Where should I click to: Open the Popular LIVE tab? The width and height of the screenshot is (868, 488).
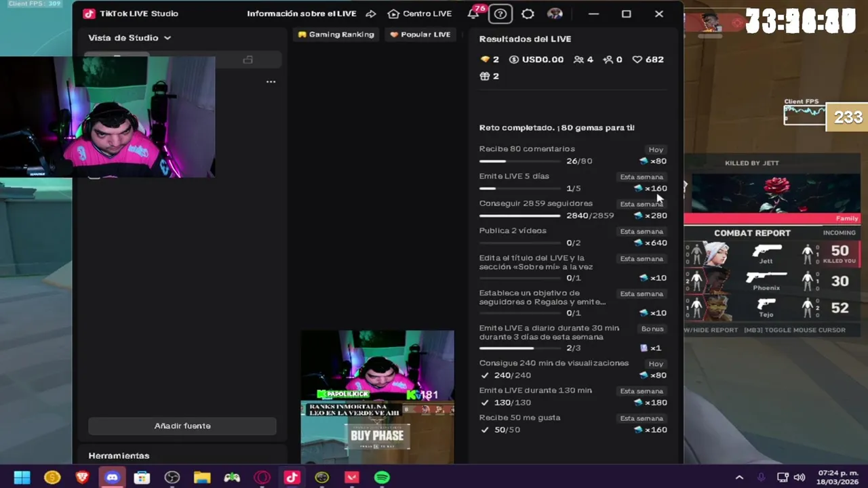tap(420, 35)
